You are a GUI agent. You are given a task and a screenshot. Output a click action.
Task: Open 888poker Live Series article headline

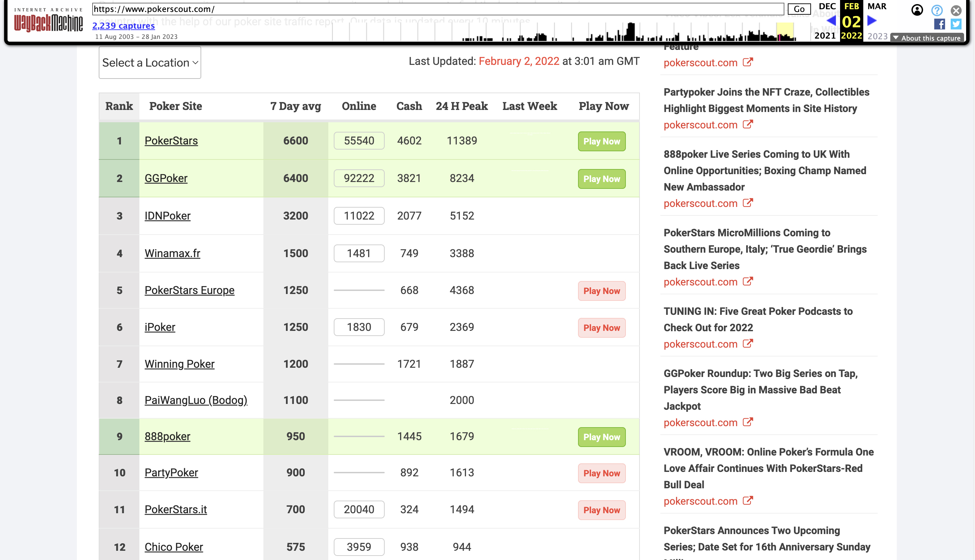tap(765, 170)
